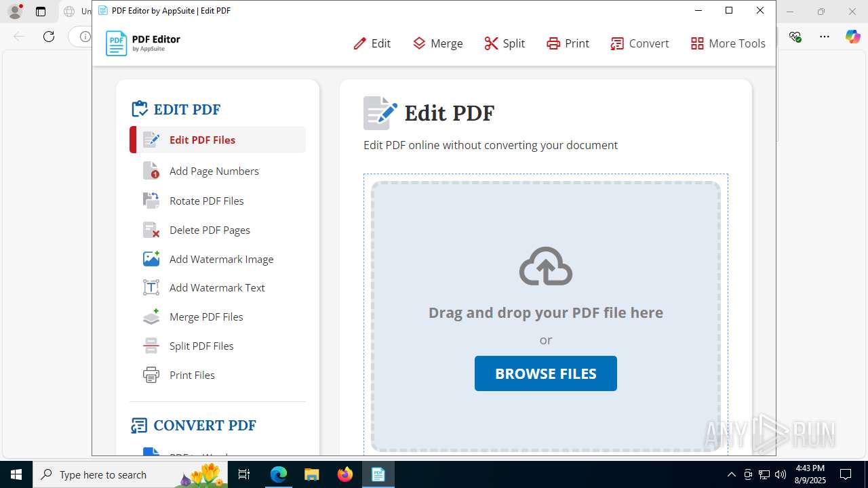Viewport: 868px width, 488px height.
Task: Click the Delete PDF Pages sidebar icon
Action: point(151,230)
